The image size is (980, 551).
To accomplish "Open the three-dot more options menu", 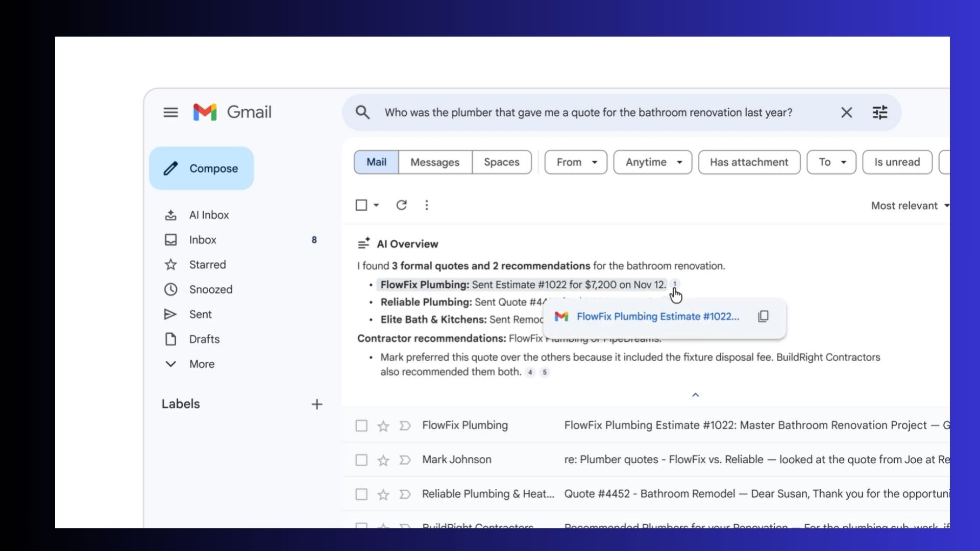I will [427, 205].
